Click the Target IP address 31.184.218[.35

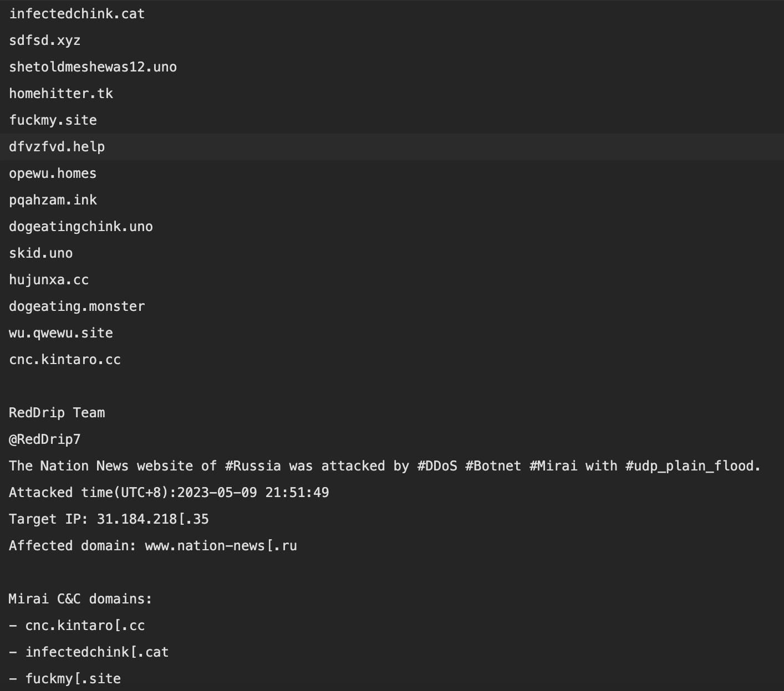[x=152, y=519]
